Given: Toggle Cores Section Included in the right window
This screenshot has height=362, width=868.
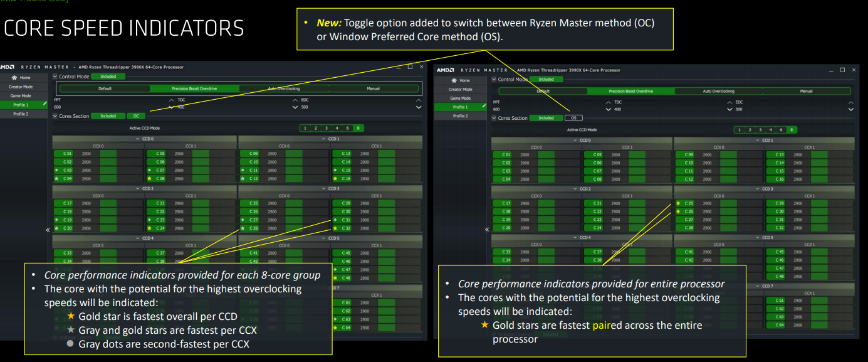Looking at the screenshot, I should pyautogui.click(x=546, y=118).
